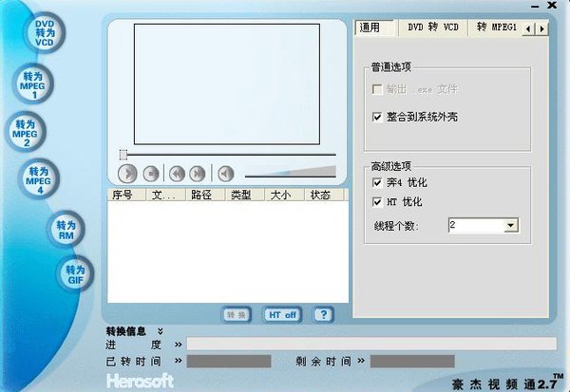Click the video preview area
The width and height of the screenshot is (570, 392).
pos(227,84)
